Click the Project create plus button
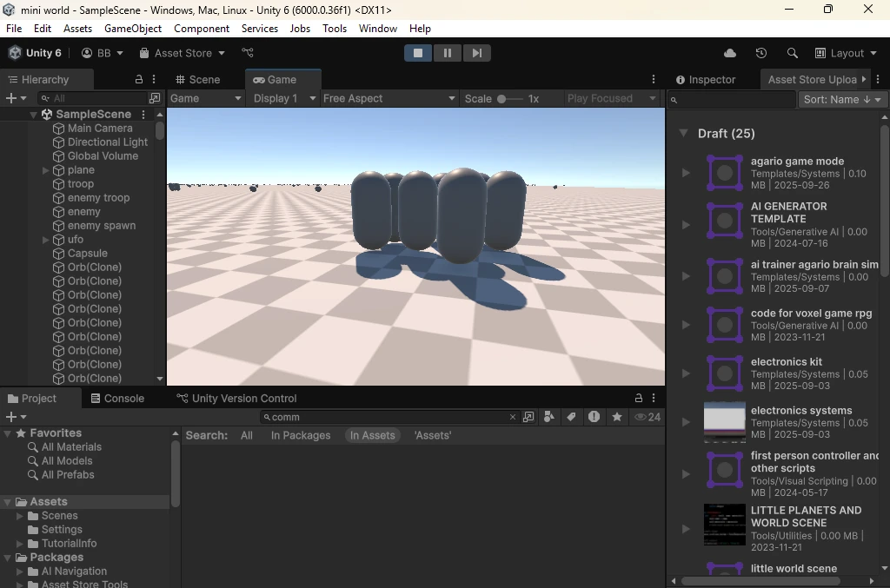 coord(16,417)
